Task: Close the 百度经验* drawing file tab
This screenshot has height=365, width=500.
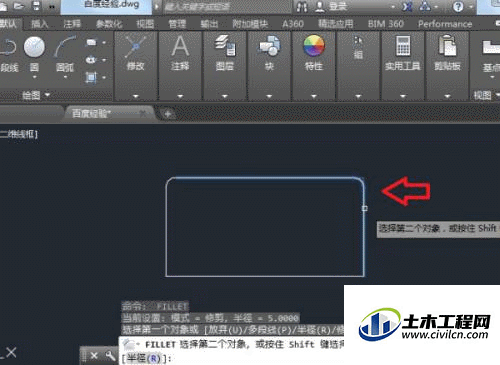Action: (143, 113)
